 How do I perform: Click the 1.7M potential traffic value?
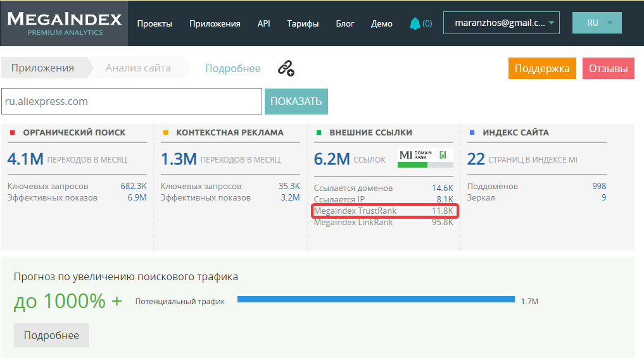pyautogui.click(x=529, y=302)
